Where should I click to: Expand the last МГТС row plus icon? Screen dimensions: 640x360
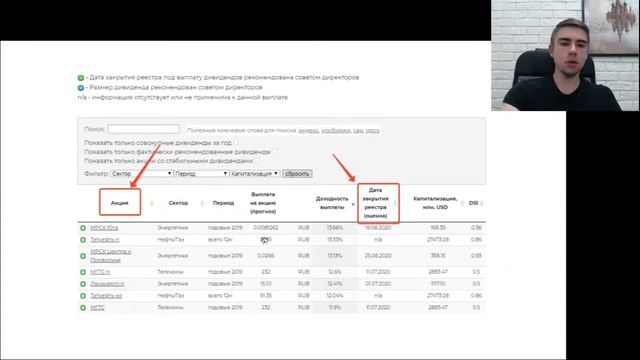click(x=83, y=307)
